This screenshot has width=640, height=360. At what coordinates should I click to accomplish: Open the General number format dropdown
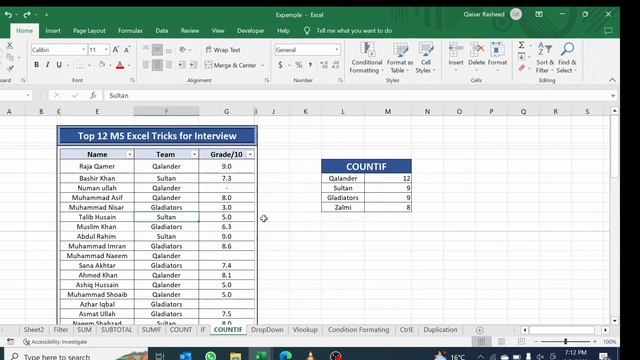pos(337,50)
